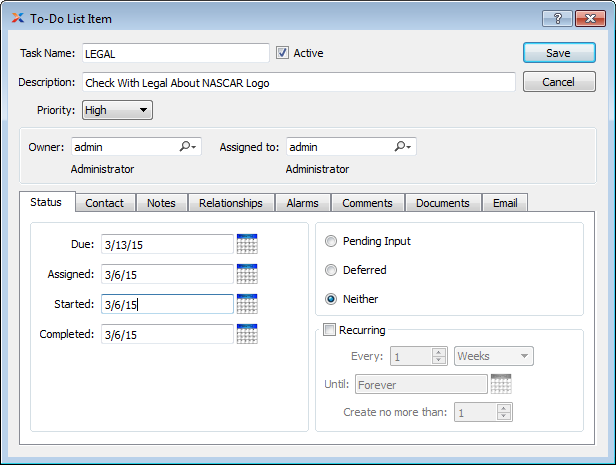This screenshot has width=616, height=465.
Task: Click the Assigned date input field
Action: tap(167, 274)
